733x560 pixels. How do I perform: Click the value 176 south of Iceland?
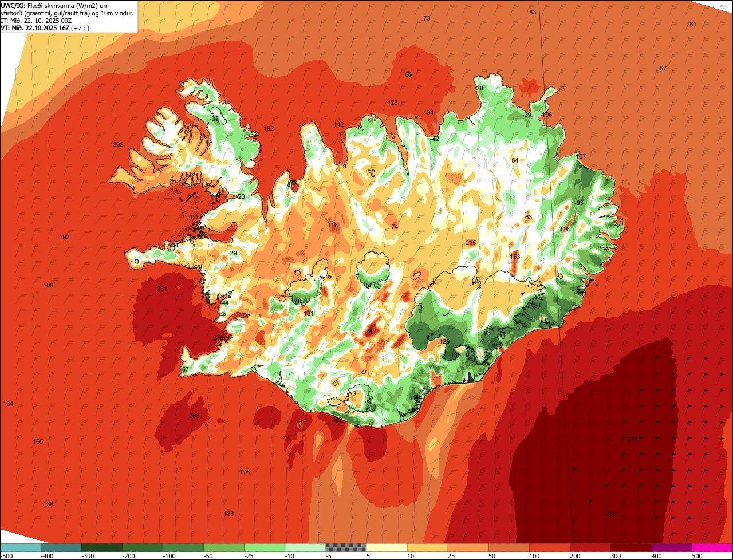245,472
